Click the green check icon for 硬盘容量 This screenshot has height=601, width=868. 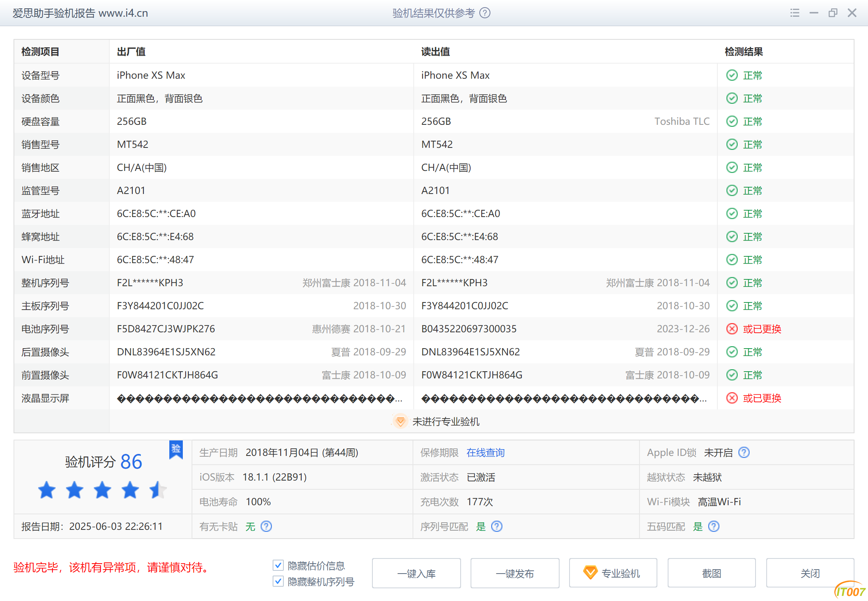click(732, 121)
